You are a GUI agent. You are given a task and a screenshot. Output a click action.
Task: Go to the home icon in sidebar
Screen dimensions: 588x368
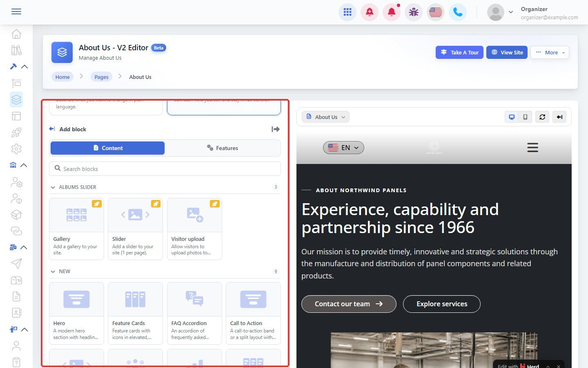click(x=16, y=34)
